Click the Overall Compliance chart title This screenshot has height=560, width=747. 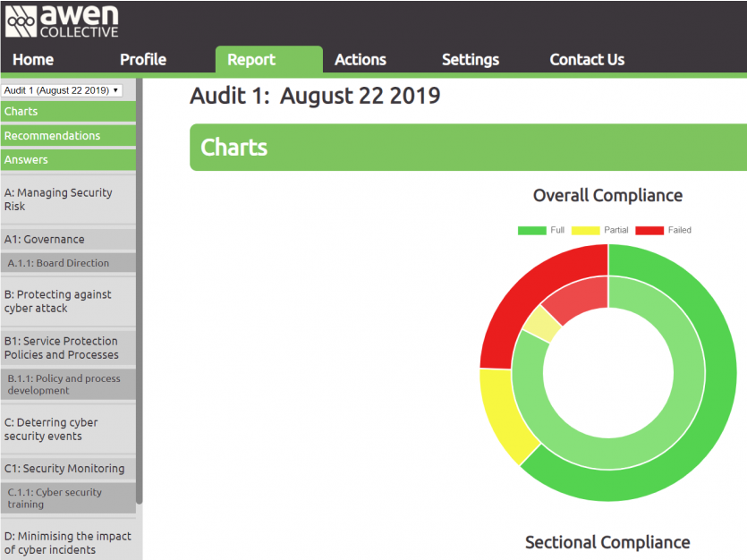tap(607, 195)
